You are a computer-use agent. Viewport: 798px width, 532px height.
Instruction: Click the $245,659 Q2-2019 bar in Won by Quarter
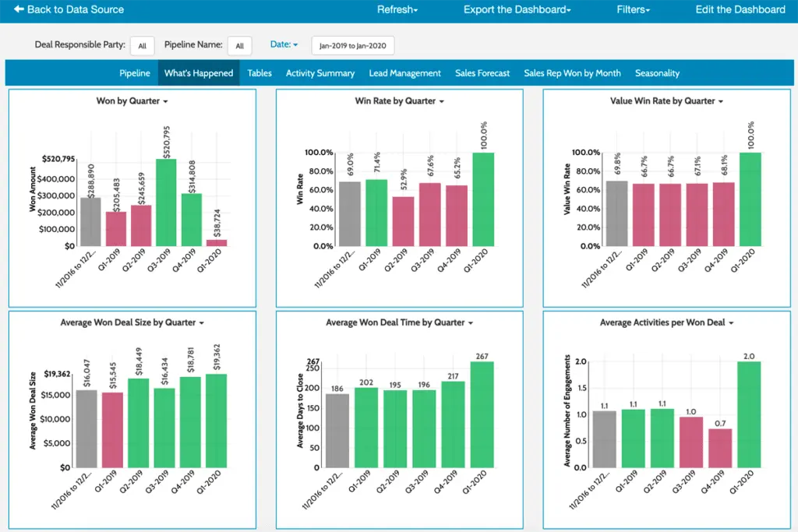(141, 226)
